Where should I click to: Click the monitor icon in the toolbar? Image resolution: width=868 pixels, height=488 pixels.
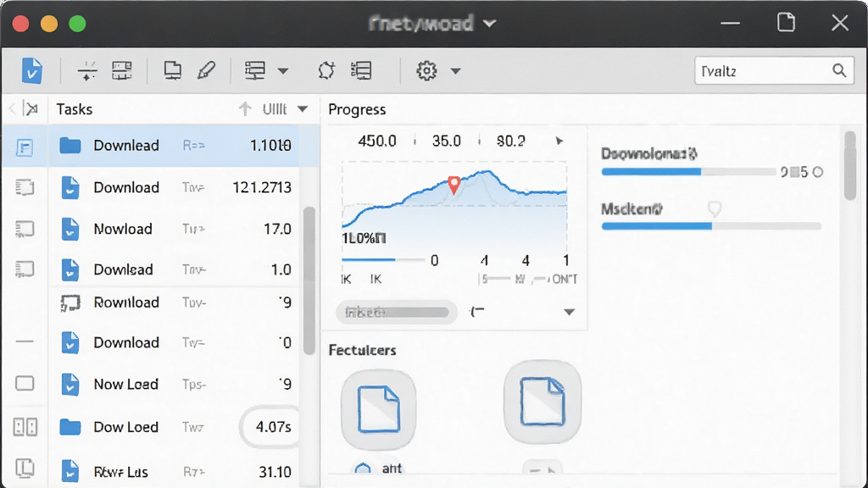pos(173,70)
